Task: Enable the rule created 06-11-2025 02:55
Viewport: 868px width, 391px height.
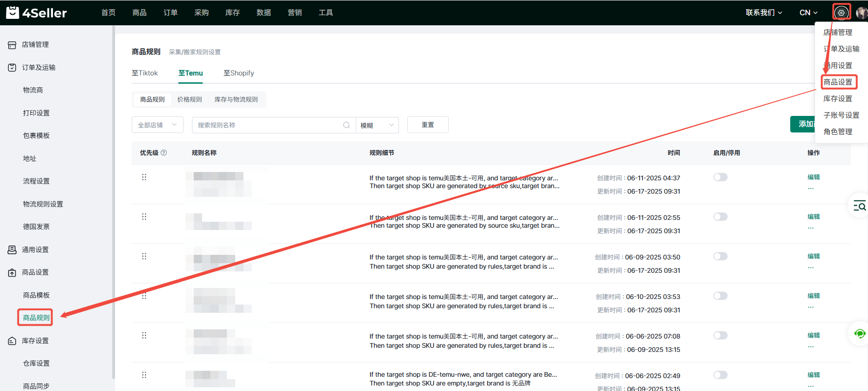Action: click(720, 217)
